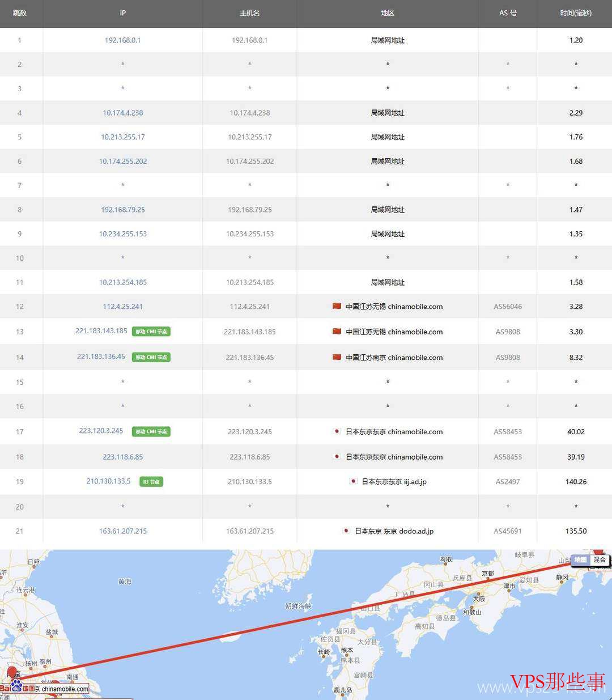The width and height of the screenshot is (612, 700).
Task: Click region text 日本东京东京 iij.ad.jp
Action: (394, 482)
